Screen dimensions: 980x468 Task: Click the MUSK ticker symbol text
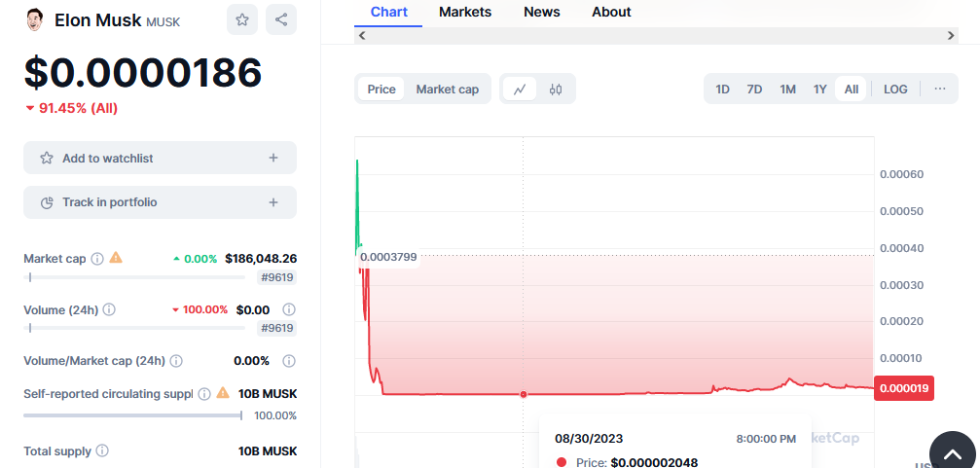pos(163,21)
